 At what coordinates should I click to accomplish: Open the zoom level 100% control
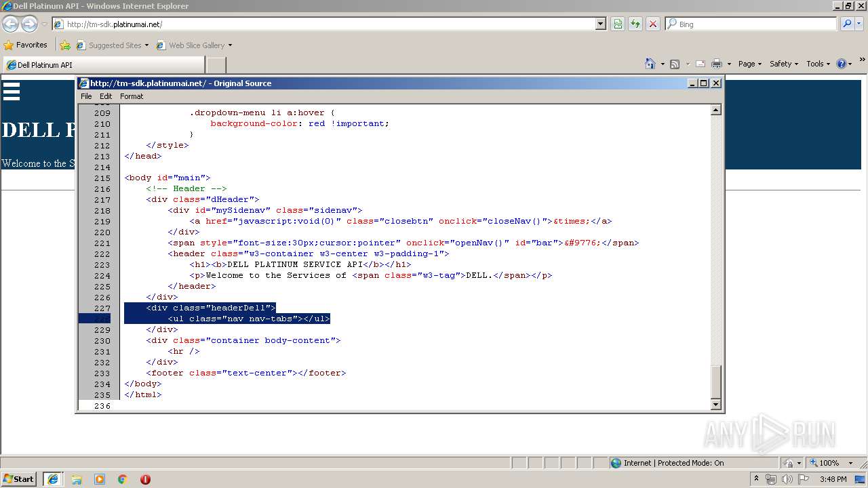point(829,463)
